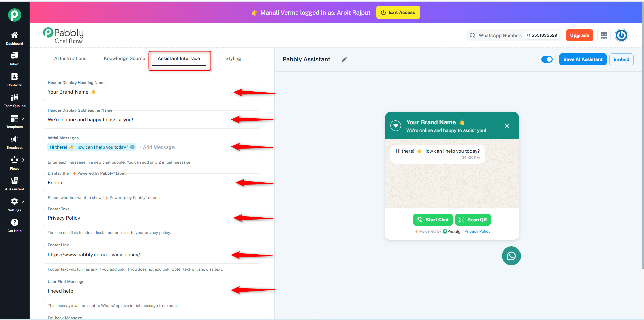Viewport: 644px width, 320px height.
Task: Expand the Templates submenu chevron
Action: click(x=23, y=118)
